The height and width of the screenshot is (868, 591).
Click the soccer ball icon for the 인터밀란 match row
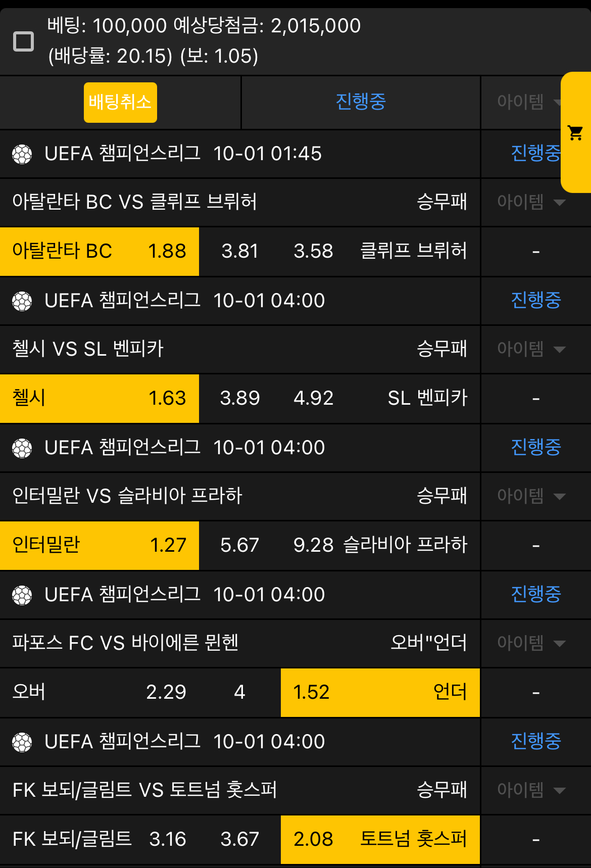click(23, 448)
